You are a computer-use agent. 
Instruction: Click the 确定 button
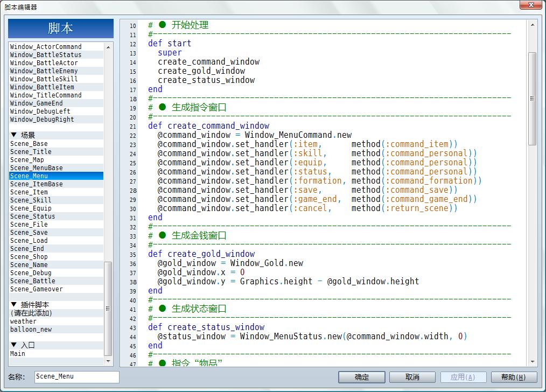pos(361,377)
